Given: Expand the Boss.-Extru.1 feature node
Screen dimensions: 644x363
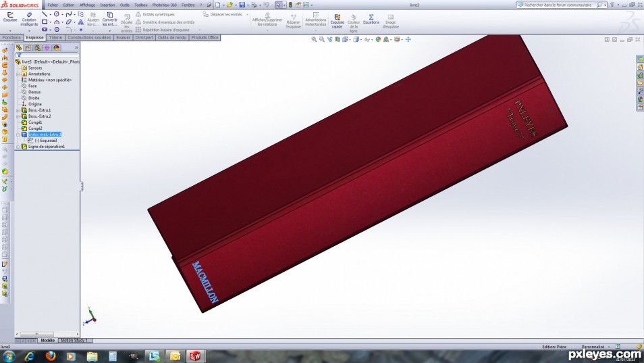Looking at the screenshot, I should [x=18, y=110].
